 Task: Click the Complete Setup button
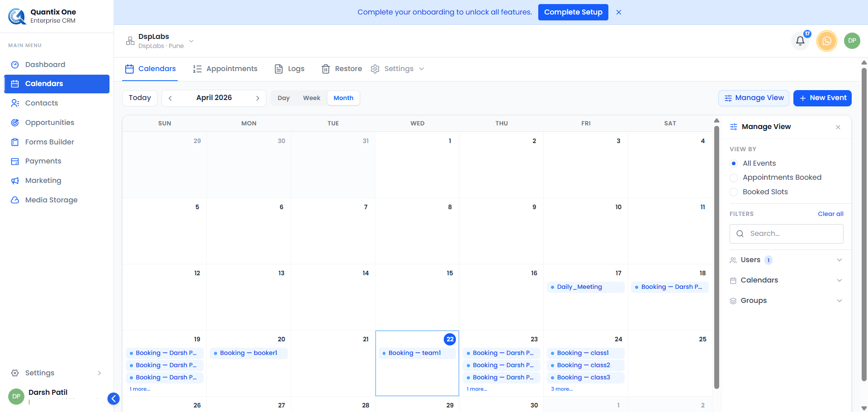click(573, 12)
